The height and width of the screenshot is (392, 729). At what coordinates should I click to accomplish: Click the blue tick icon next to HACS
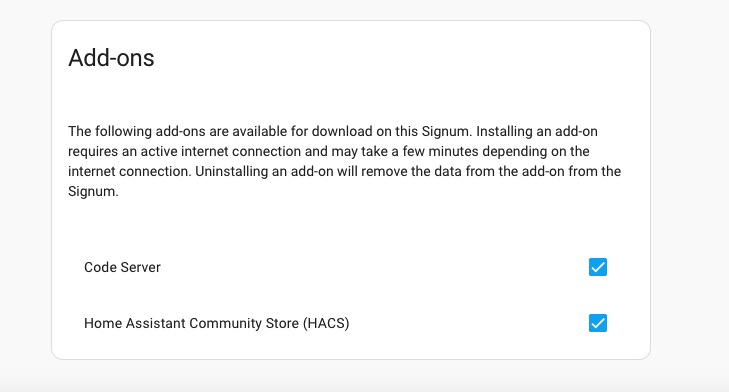pyautogui.click(x=597, y=323)
